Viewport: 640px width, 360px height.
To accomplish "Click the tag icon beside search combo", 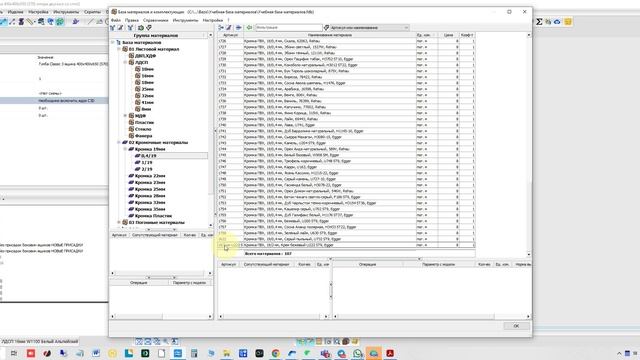I will [x=326, y=28].
